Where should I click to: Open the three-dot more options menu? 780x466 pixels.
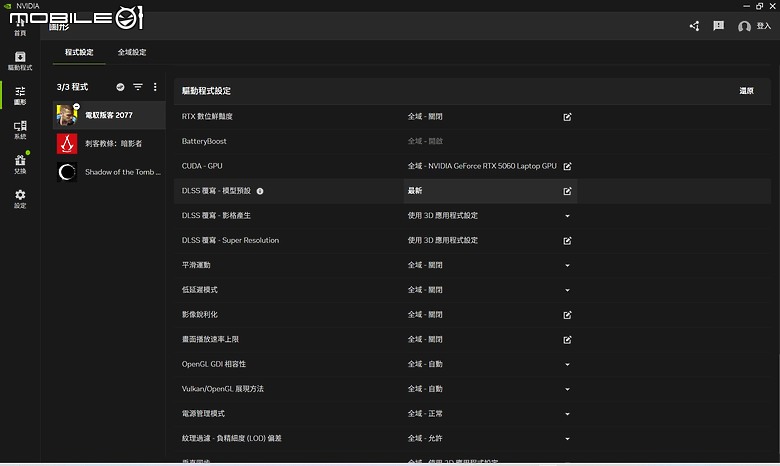(155, 87)
